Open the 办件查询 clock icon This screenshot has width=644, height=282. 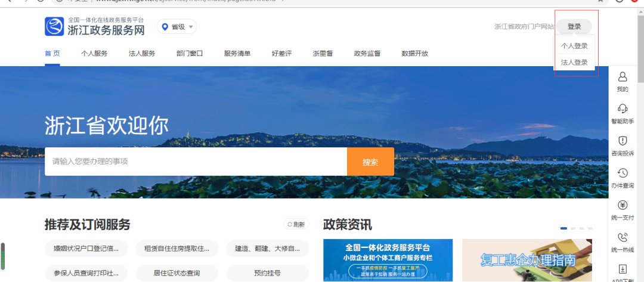tap(623, 173)
